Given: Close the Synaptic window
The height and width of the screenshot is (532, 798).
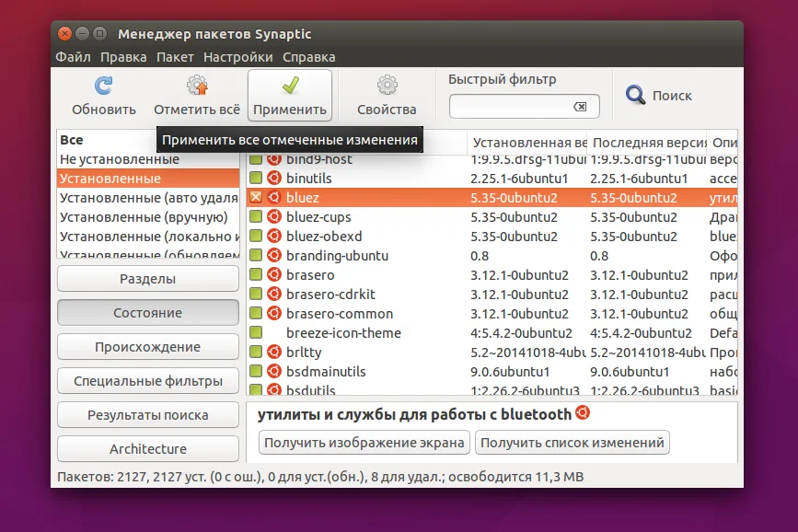Looking at the screenshot, I should [x=64, y=34].
